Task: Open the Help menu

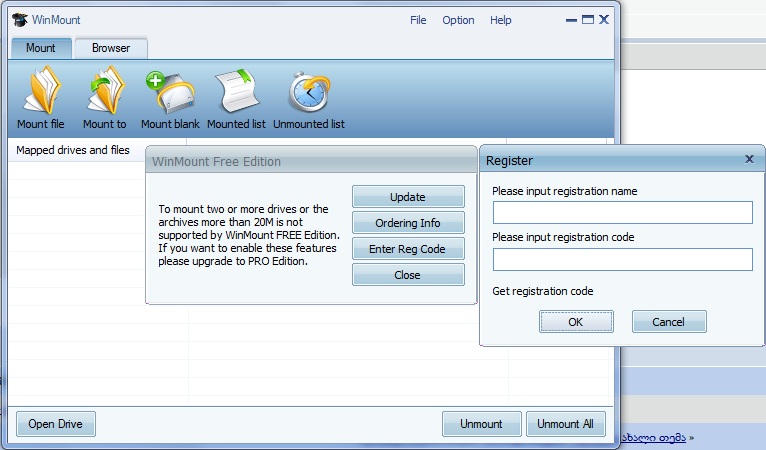Action: [x=501, y=20]
